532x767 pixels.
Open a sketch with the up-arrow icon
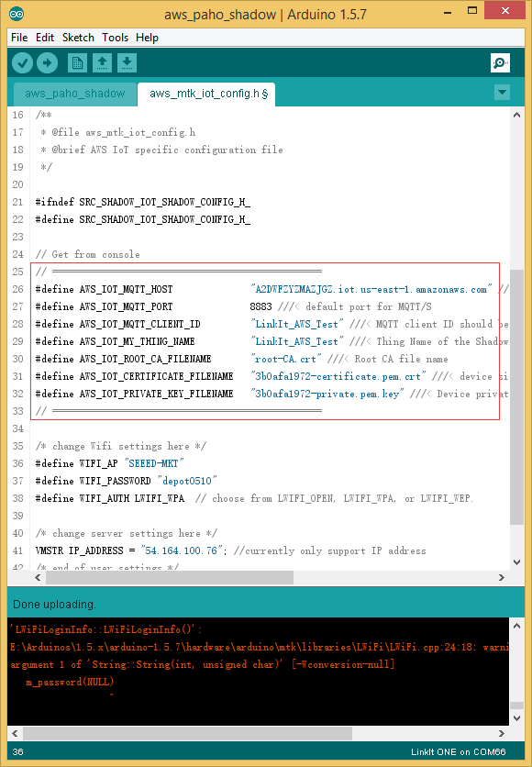(102, 62)
